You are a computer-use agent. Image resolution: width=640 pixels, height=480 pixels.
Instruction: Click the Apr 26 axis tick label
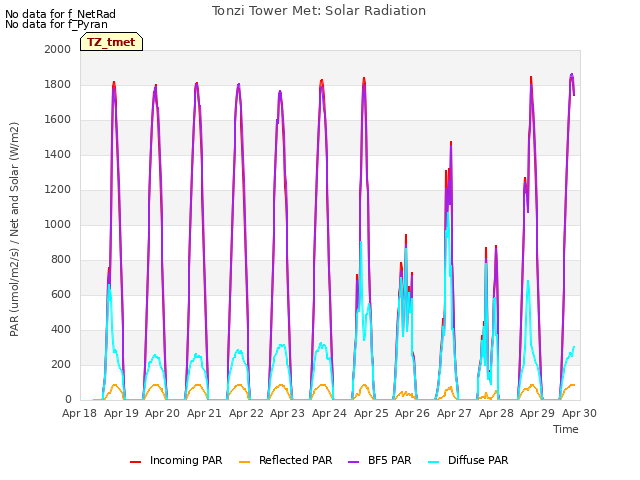pyautogui.click(x=412, y=413)
